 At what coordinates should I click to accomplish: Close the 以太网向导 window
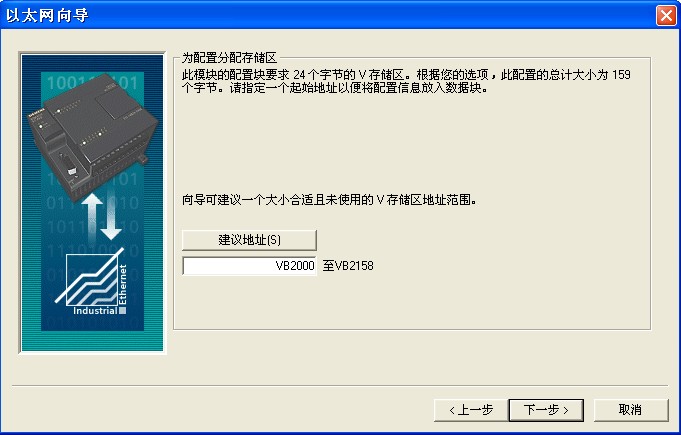tap(666, 16)
